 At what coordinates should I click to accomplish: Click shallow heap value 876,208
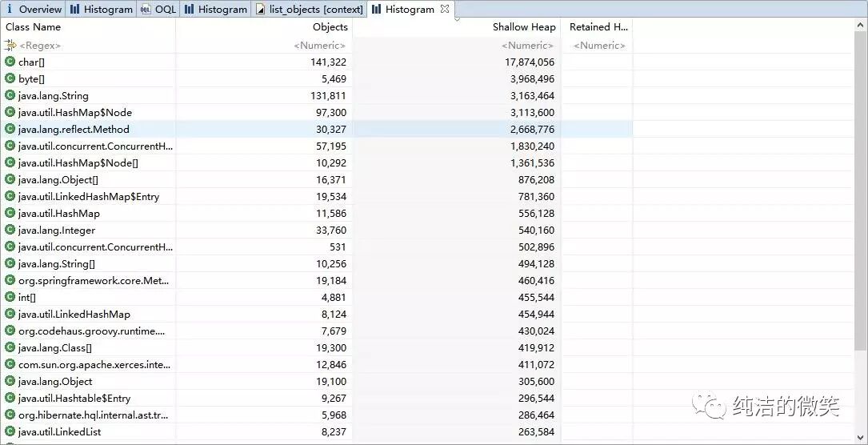click(536, 179)
